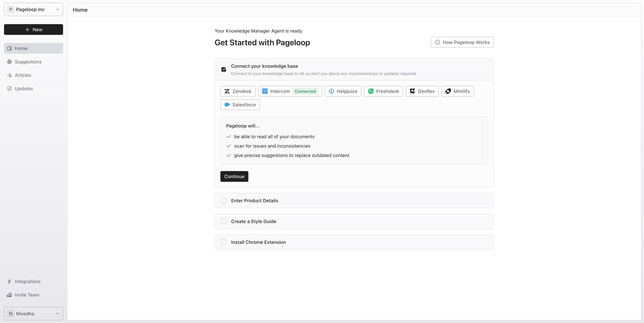
Task: Toggle the Connect your knowledge base checkbox
Action: pos(224,69)
